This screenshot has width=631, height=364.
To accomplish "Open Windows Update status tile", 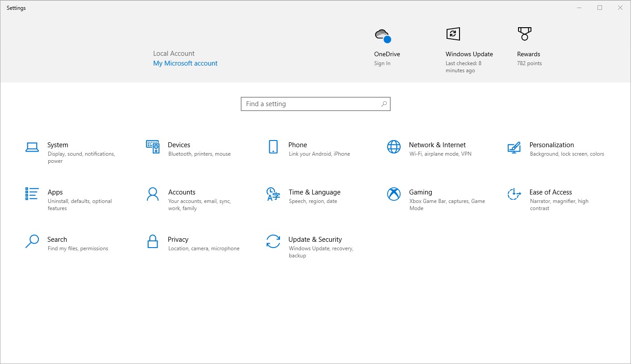I will 469,49.
